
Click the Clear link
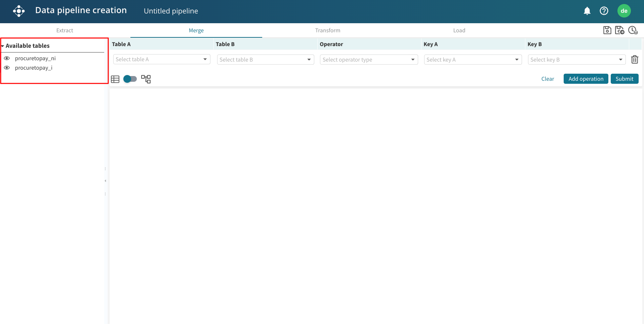coord(547,79)
